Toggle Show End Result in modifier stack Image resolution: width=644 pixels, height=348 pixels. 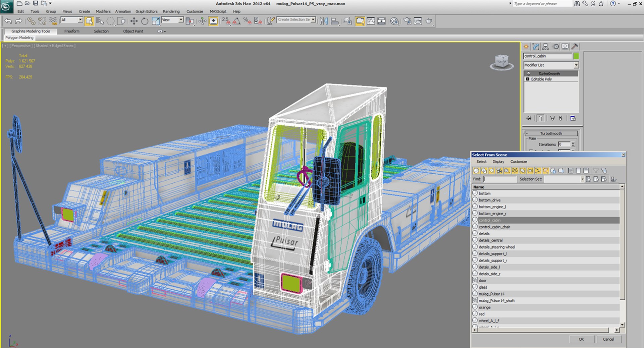click(x=541, y=118)
